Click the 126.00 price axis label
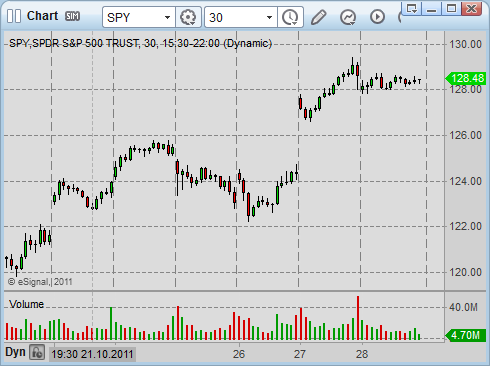 click(465, 135)
